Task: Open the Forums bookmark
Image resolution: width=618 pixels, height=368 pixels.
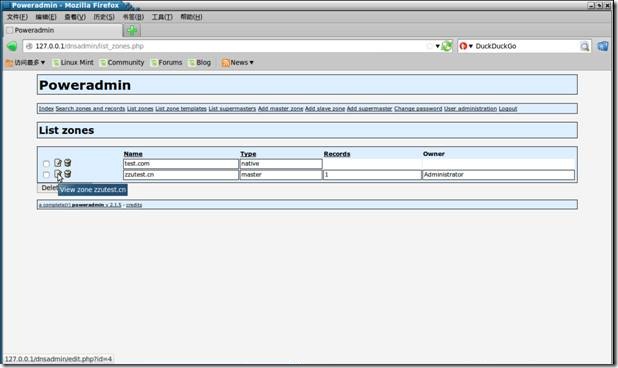Action: coord(166,63)
